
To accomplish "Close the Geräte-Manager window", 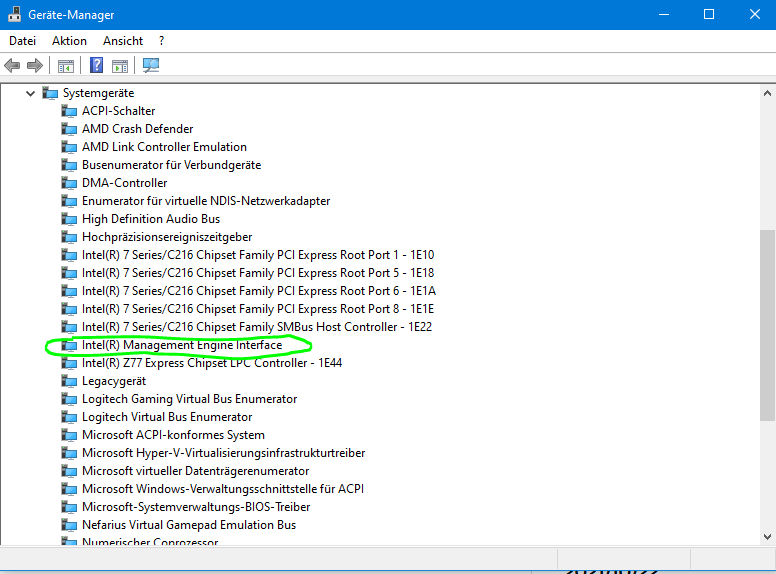I will (754, 14).
